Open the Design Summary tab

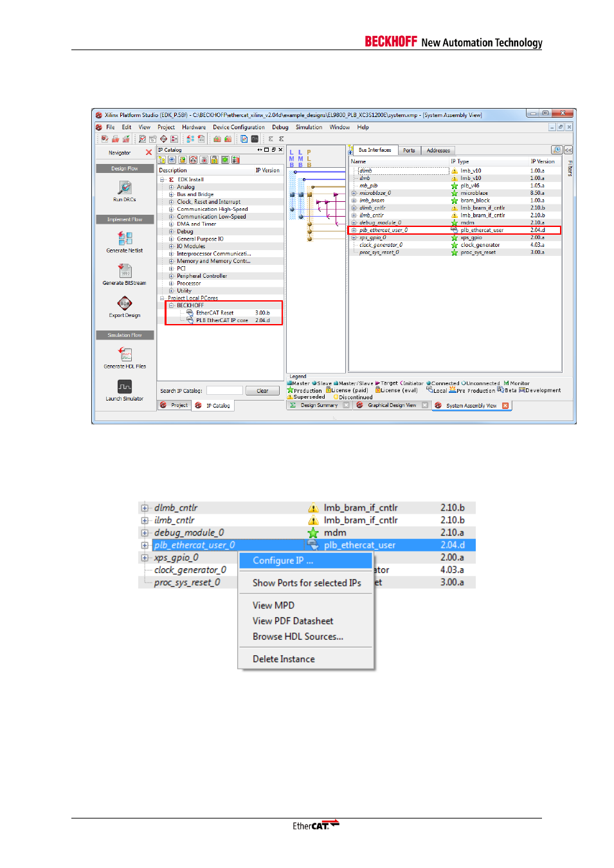pyautogui.click(x=319, y=405)
